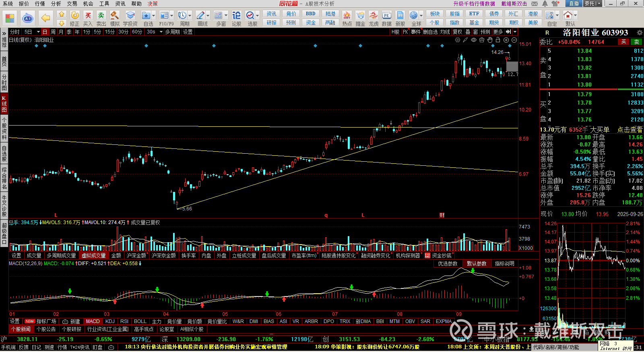Expand the 自选 dropdown arrow
Viewport: 644px width, 352px height.
click(x=153, y=16)
